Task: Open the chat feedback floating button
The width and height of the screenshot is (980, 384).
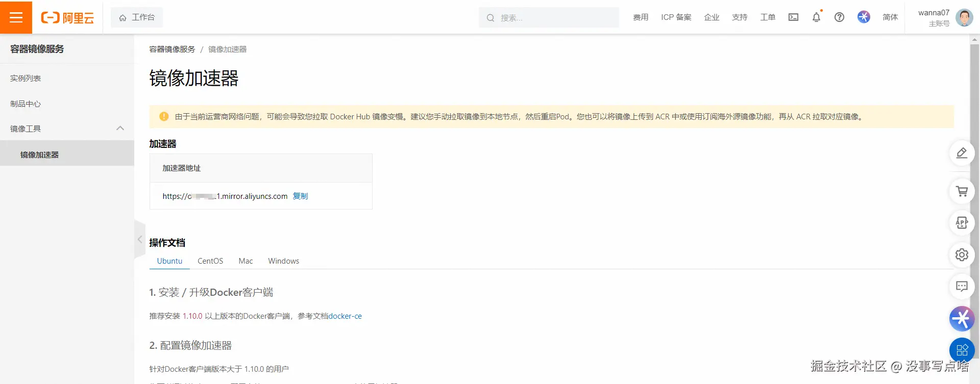Action: click(962, 286)
